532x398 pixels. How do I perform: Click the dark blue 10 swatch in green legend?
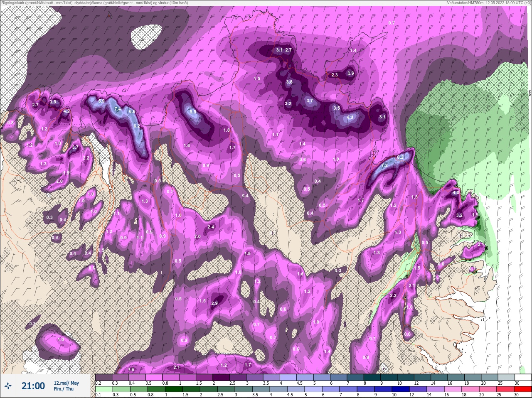[x=400, y=388]
